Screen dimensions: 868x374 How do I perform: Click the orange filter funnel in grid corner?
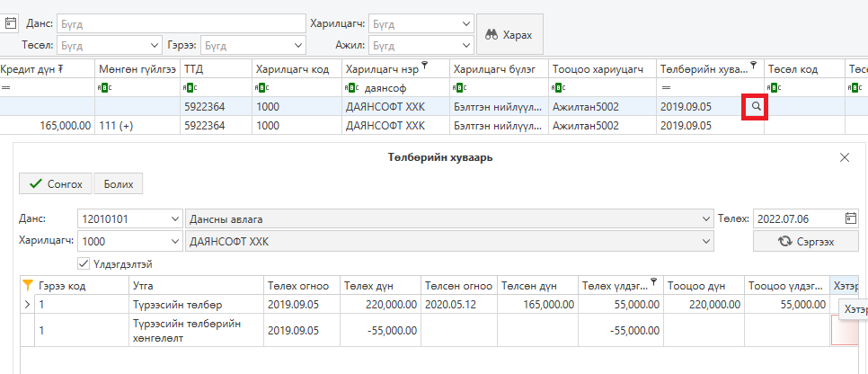tap(27, 285)
